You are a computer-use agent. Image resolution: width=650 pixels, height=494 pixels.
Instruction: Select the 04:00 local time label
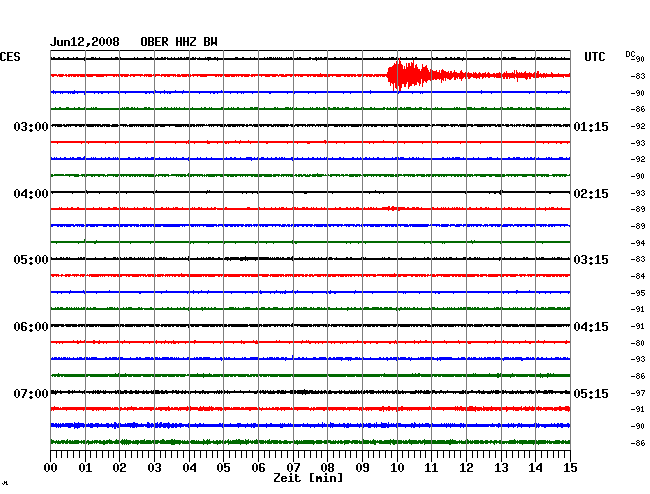coord(31,194)
